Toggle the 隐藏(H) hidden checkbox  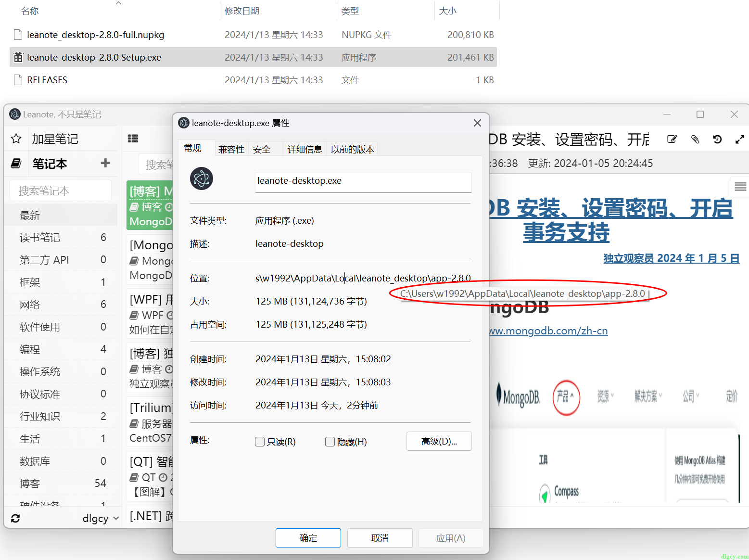click(x=330, y=442)
